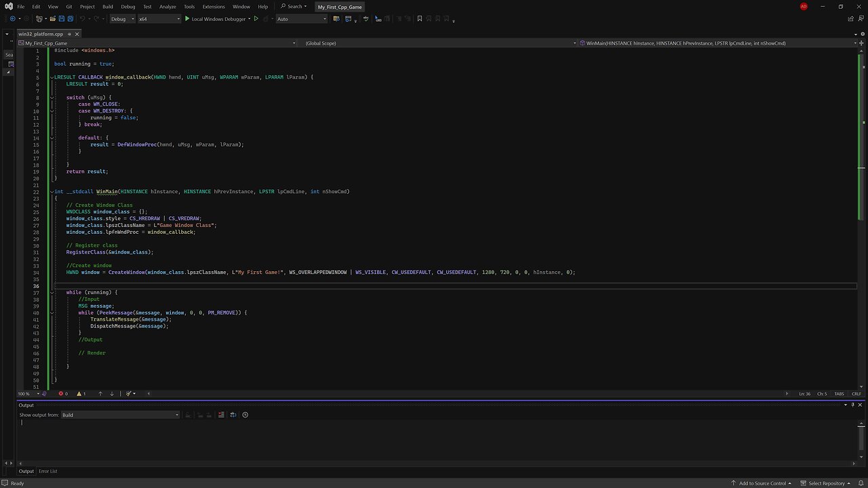Open the WinMain member navigation dropdown
The image size is (868, 488).
pyautogui.click(x=719, y=43)
